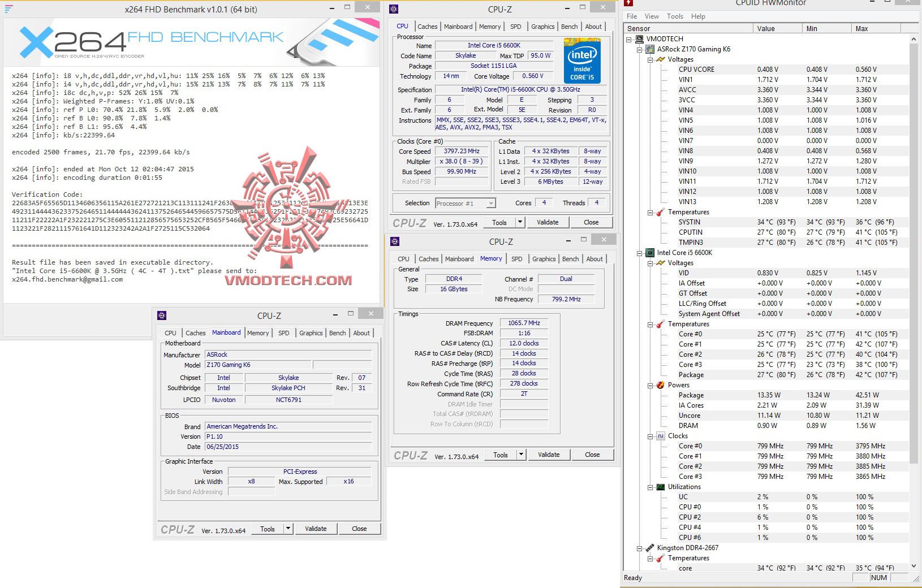Collapse the VMODTECH root node

coord(630,39)
